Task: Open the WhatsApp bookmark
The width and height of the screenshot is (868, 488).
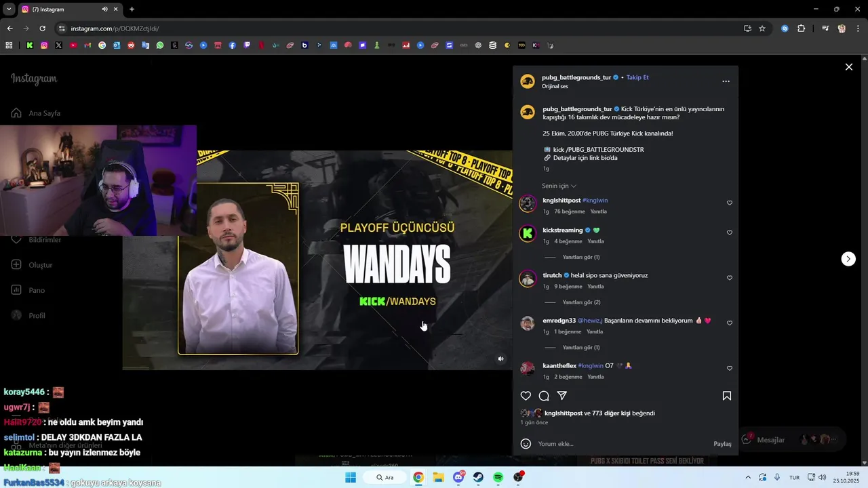Action: (x=160, y=45)
